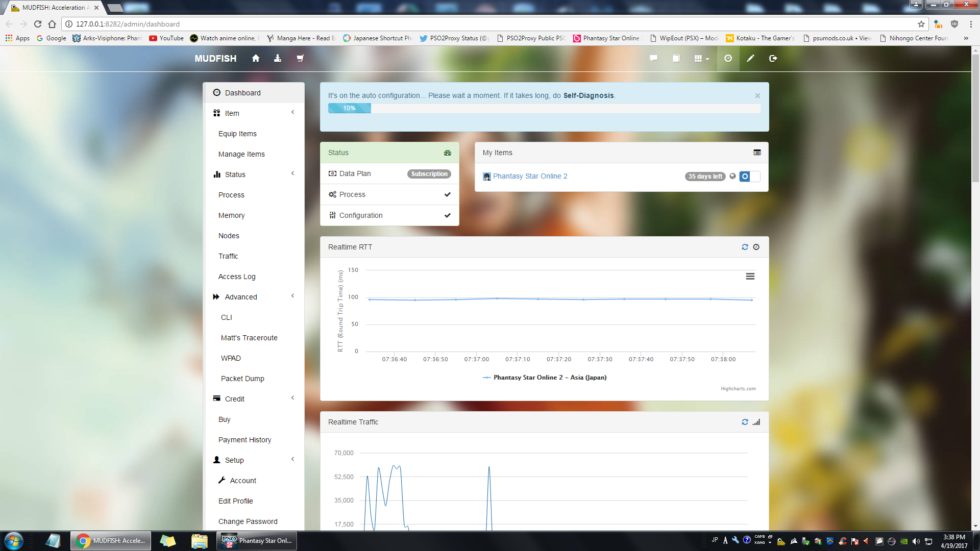
Task: Refresh the Realtime RTT chart
Action: [x=745, y=247]
